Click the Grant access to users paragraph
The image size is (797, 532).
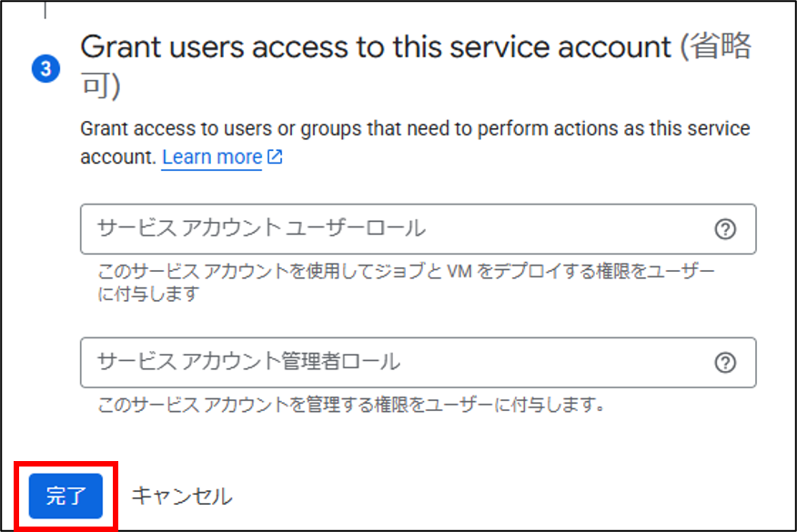click(415, 143)
